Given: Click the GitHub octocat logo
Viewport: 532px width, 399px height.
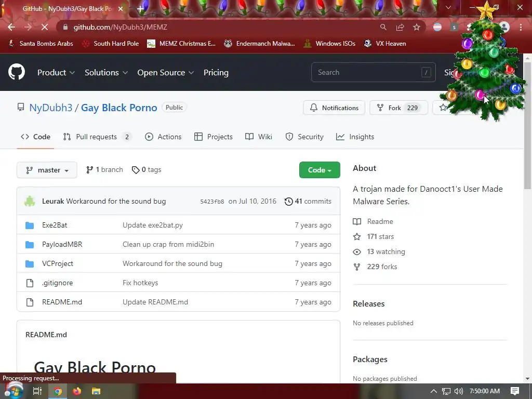Looking at the screenshot, I should [17, 72].
